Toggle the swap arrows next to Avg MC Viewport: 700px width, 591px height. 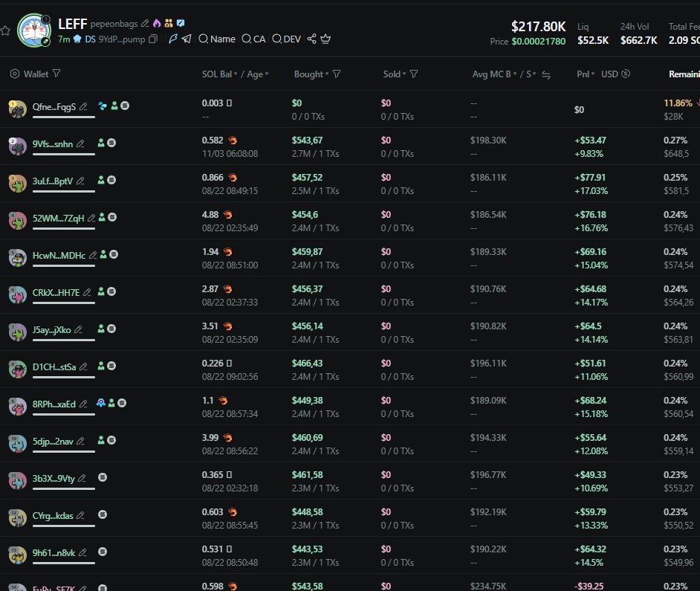pyautogui.click(x=546, y=75)
